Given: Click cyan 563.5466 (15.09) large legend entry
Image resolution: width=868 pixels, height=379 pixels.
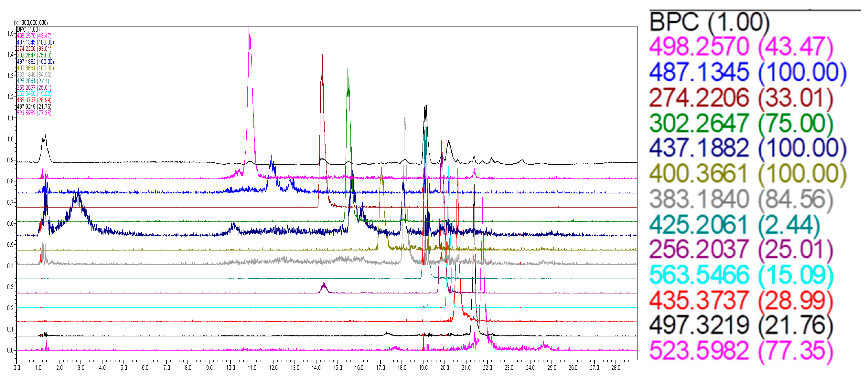Looking at the screenshot, I should tap(741, 275).
